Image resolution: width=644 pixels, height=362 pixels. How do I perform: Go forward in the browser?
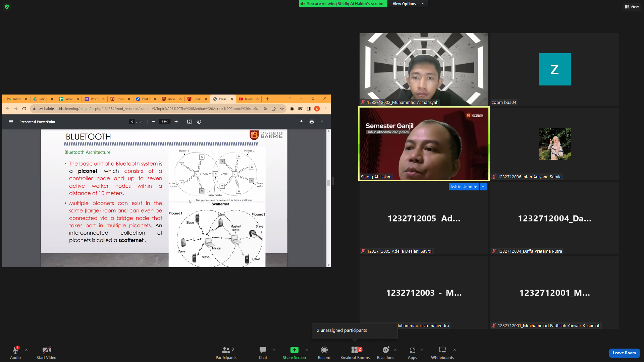(x=16, y=109)
